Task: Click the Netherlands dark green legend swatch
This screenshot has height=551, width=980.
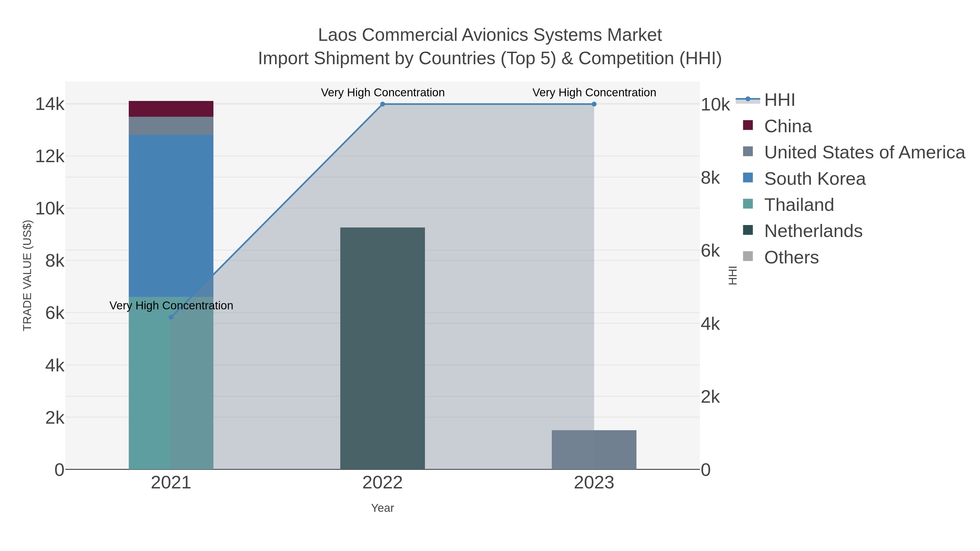Action: click(748, 230)
